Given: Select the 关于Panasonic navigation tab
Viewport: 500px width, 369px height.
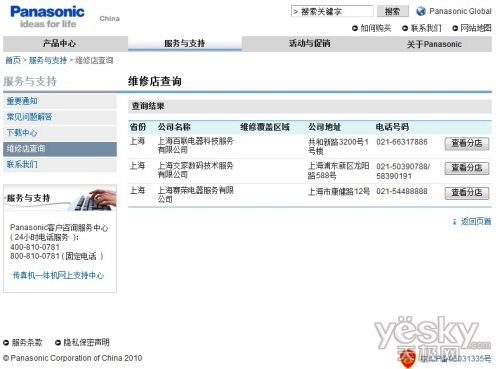Looking at the screenshot, I should point(434,44).
